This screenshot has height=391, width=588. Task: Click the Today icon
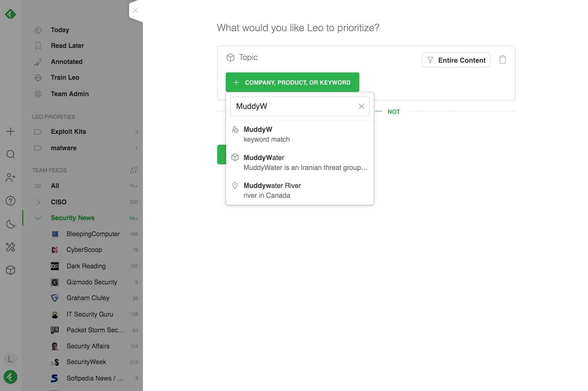(38, 30)
